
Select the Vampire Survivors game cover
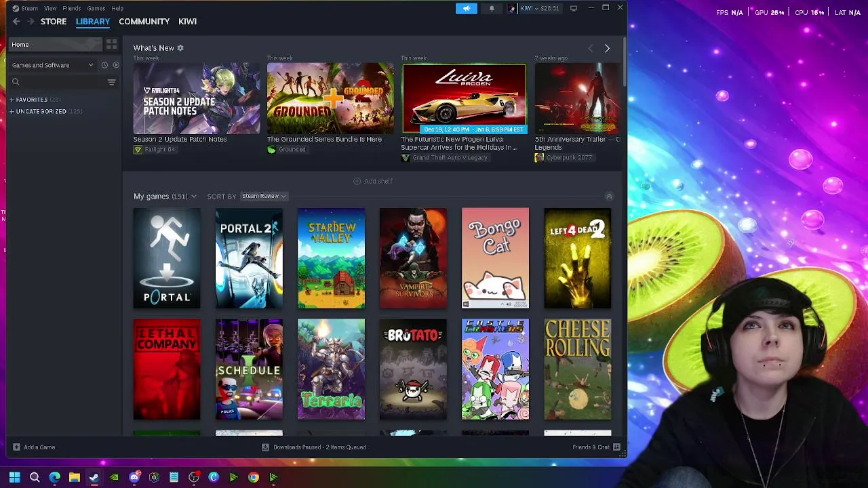[413, 258]
